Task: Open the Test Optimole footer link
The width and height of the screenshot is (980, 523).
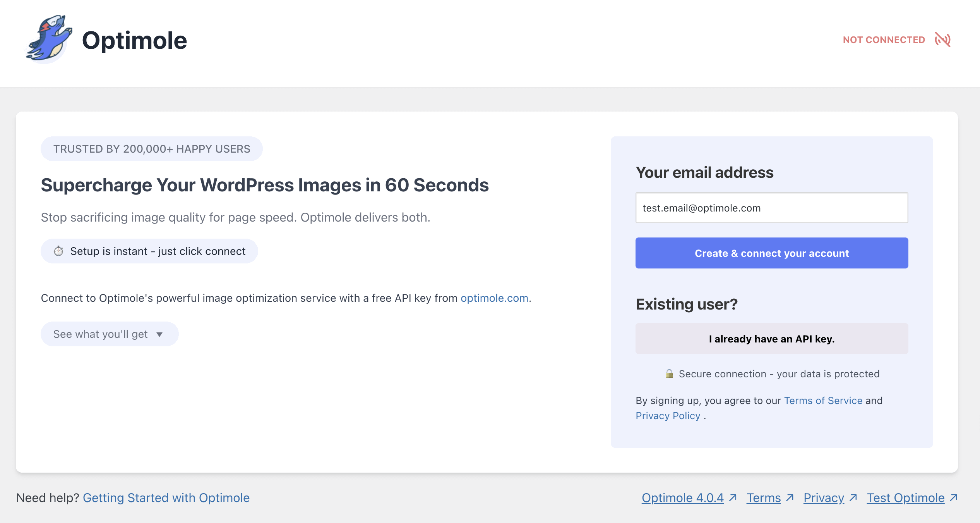Action: [x=905, y=498]
